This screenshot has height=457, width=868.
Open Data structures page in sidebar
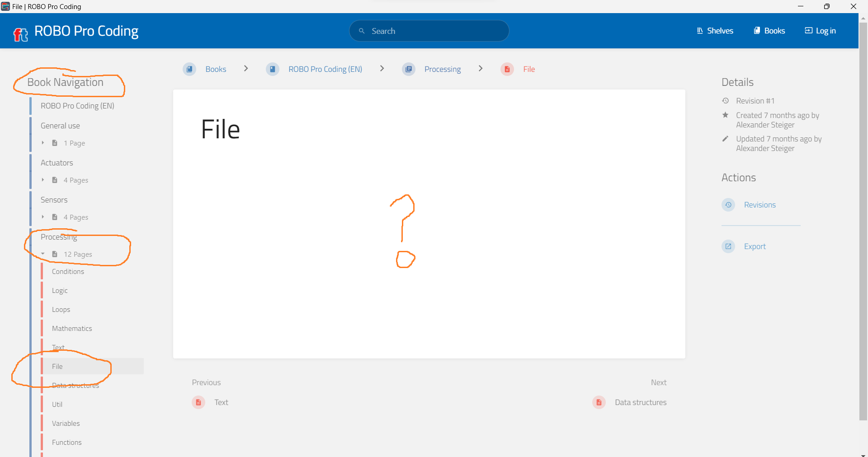click(x=75, y=386)
